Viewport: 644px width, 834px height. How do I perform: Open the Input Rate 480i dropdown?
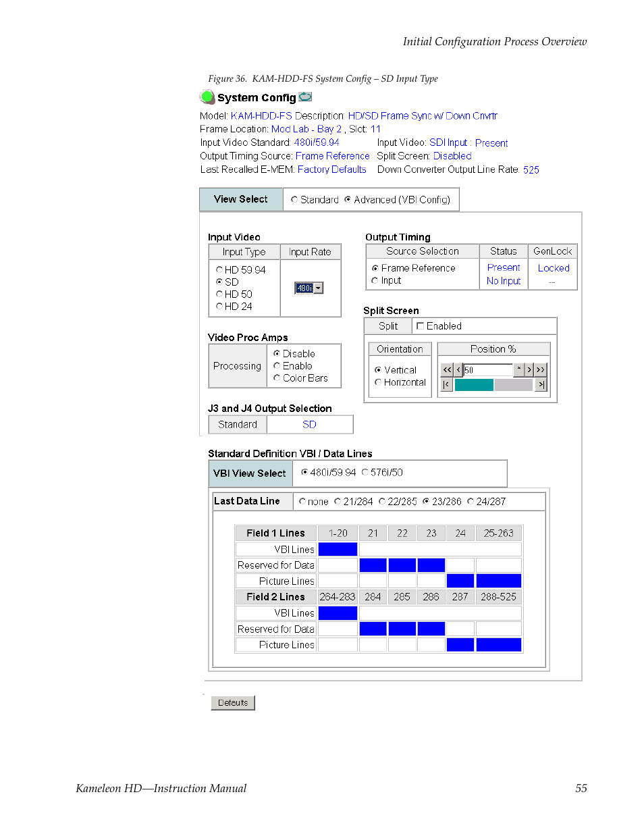[309, 288]
